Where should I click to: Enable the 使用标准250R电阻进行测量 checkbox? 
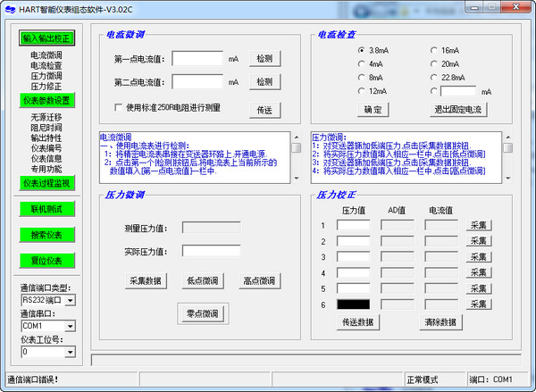119,108
